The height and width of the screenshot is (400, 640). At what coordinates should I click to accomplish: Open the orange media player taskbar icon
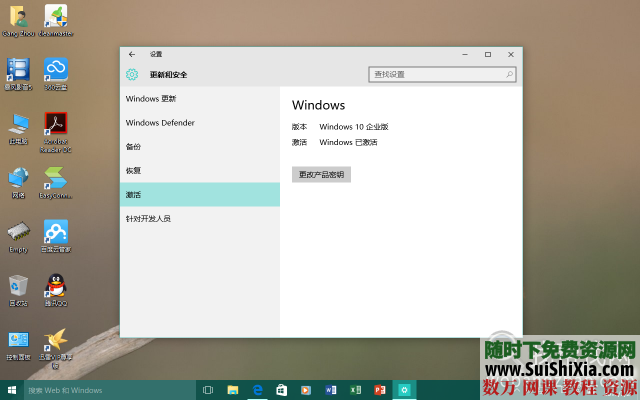coord(306,390)
